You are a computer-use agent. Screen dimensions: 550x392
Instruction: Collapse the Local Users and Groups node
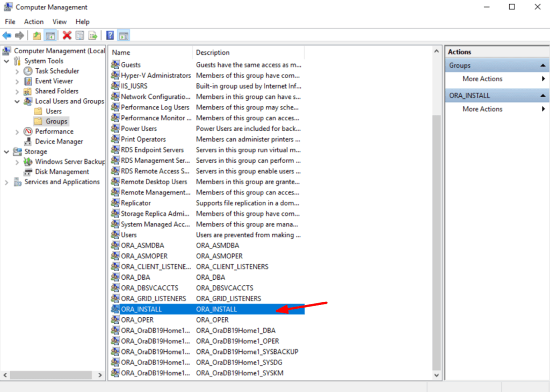tap(17, 101)
